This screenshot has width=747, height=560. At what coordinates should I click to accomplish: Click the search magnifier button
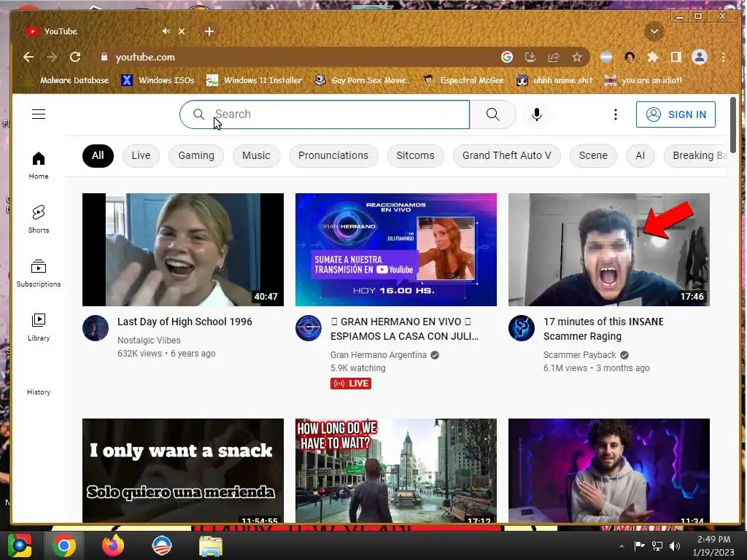coord(492,114)
